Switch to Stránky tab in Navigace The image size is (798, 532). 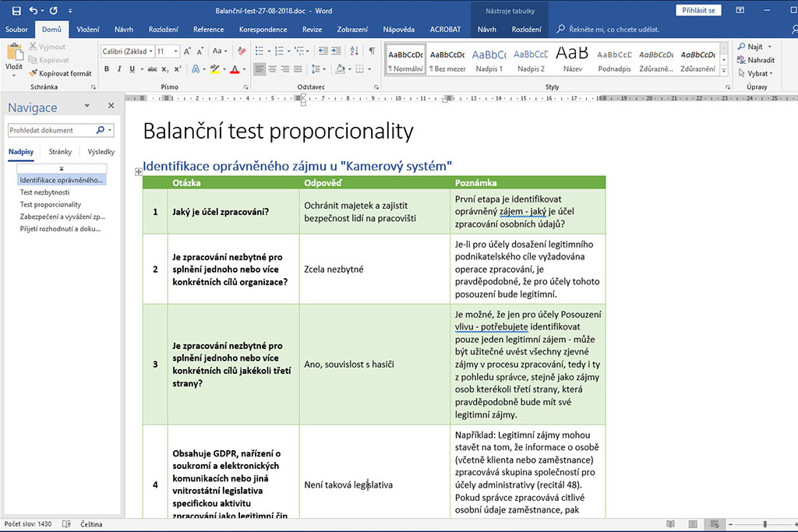point(60,152)
